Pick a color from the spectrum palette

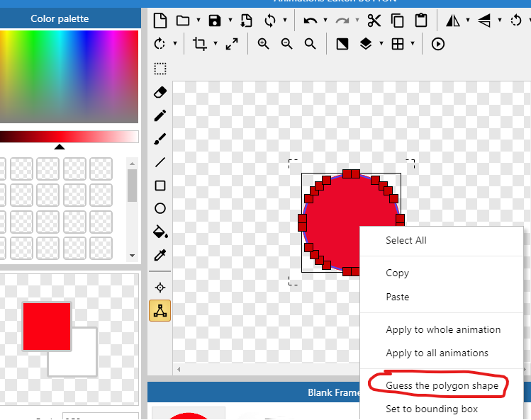tap(69, 76)
